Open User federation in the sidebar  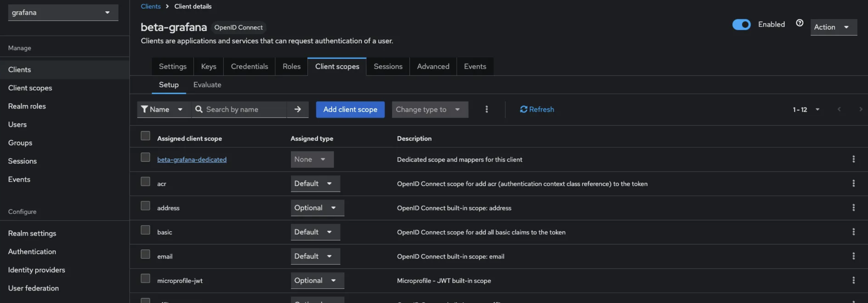coord(65,288)
